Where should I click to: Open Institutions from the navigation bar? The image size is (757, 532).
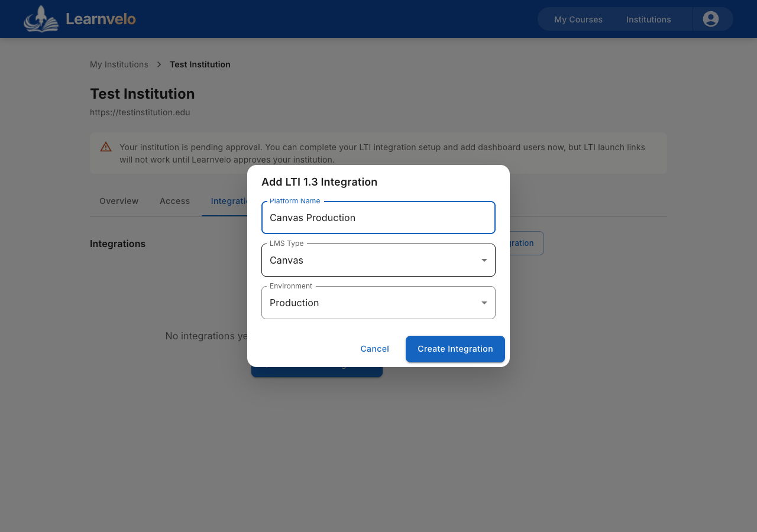tap(648, 20)
